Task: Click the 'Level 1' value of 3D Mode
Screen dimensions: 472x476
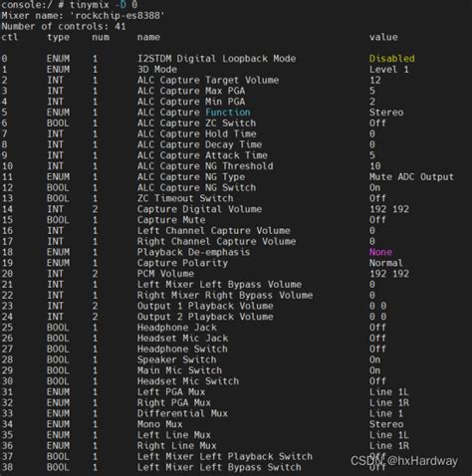Action: pyautogui.click(x=389, y=70)
